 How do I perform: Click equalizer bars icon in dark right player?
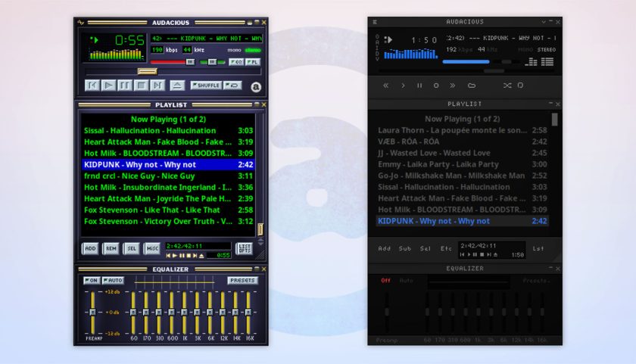pyautogui.click(x=532, y=62)
